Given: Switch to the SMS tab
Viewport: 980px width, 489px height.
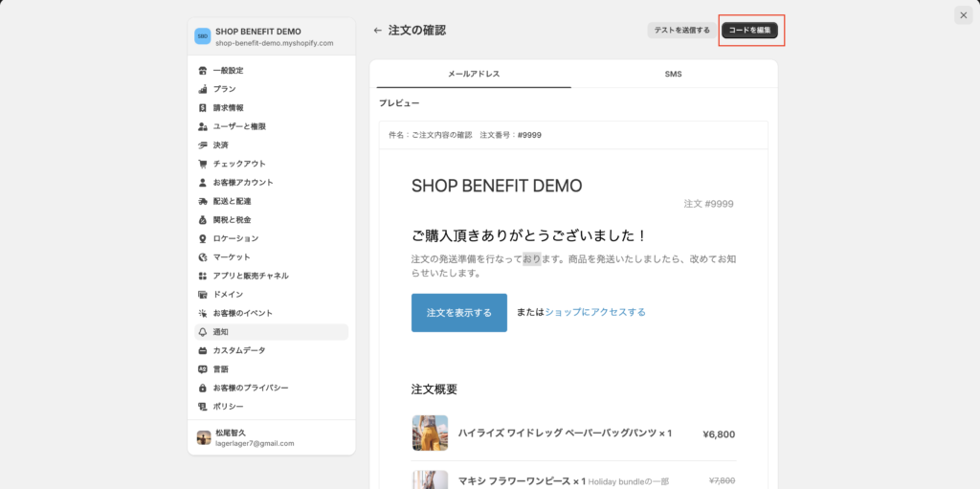Looking at the screenshot, I should tap(673, 74).
